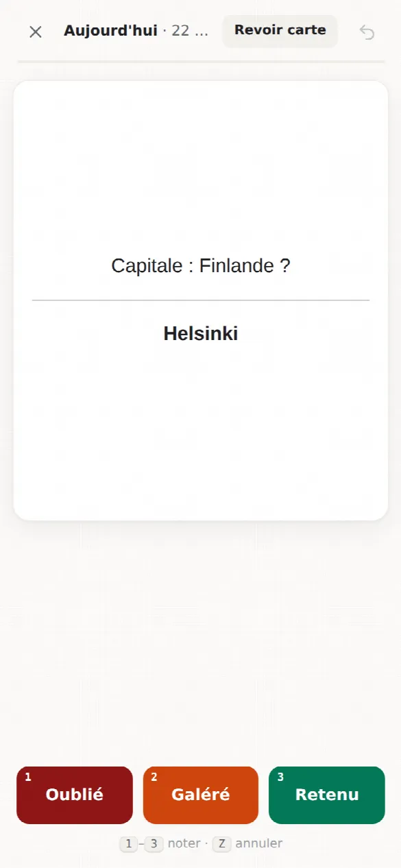Click the 3 keyboard shortcut hint key
Image resolution: width=401 pixels, height=868 pixels.
(154, 843)
